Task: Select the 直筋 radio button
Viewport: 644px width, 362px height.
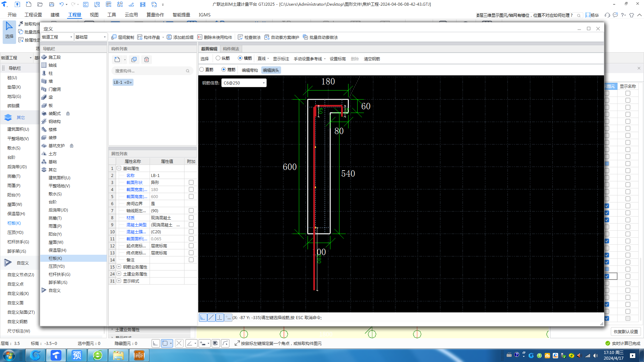Action: pyautogui.click(x=202, y=69)
